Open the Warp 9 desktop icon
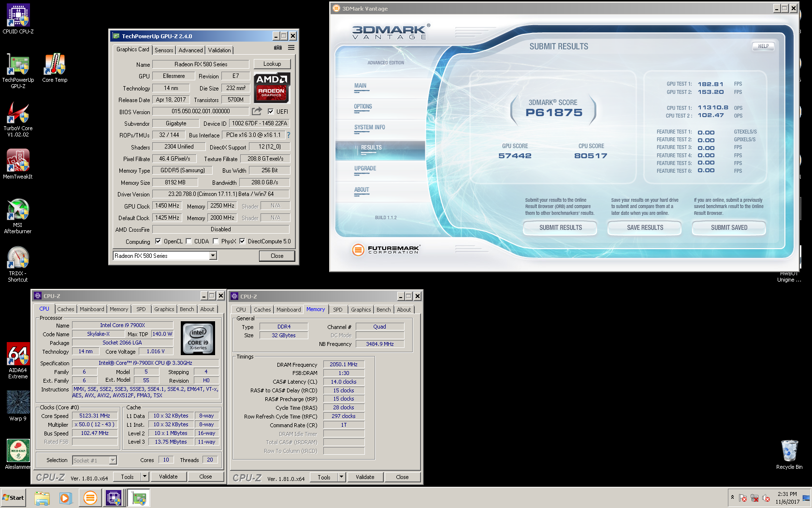The height and width of the screenshot is (508, 812). tap(18, 406)
